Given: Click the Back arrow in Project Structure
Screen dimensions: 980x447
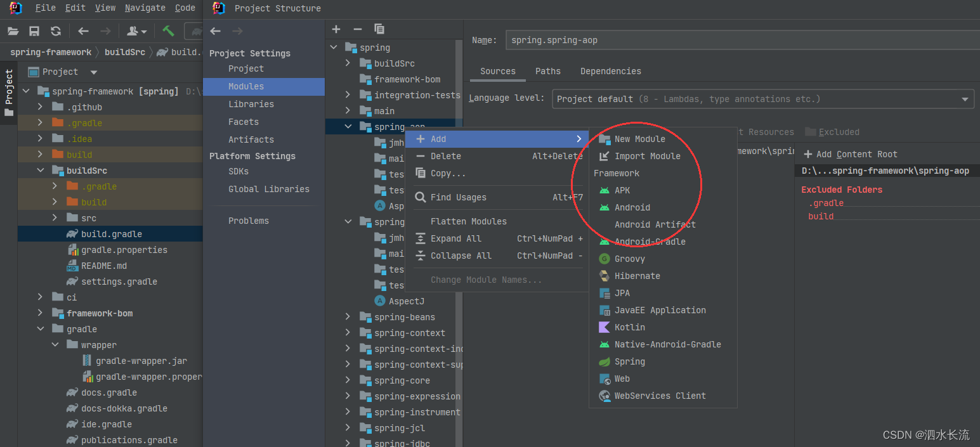Looking at the screenshot, I should pyautogui.click(x=216, y=31).
